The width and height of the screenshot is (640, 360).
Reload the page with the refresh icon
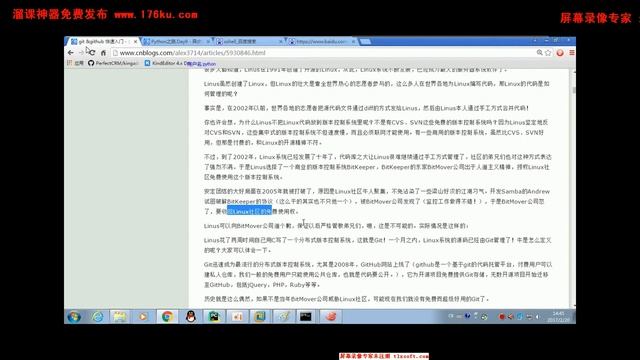point(92,53)
